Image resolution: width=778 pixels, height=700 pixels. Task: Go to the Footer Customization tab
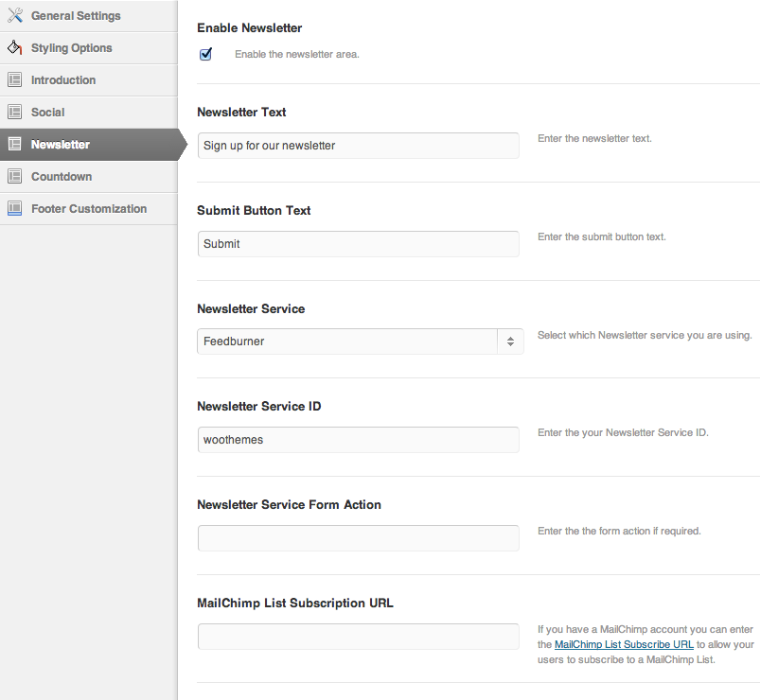click(89, 209)
